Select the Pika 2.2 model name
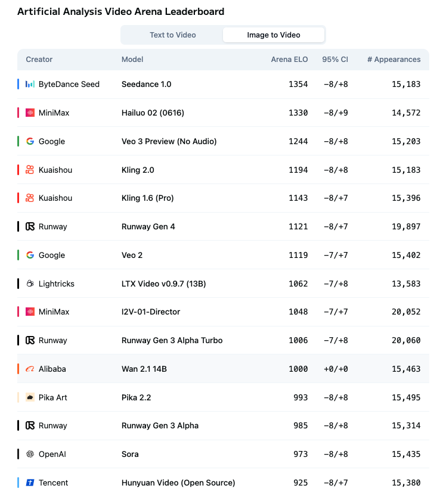This screenshot has height=504, width=443. [136, 397]
